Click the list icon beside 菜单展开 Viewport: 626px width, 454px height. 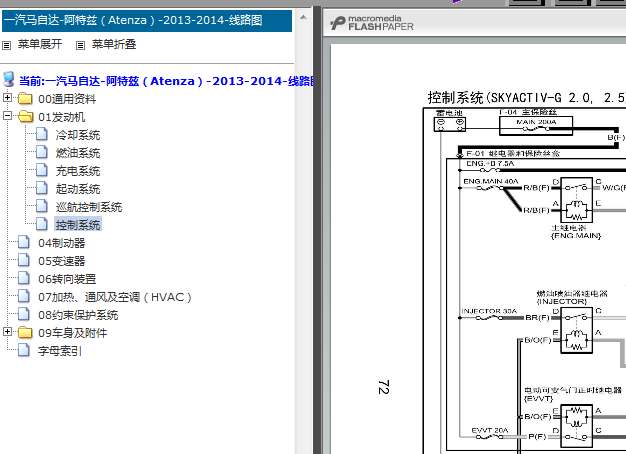(6, 46)
